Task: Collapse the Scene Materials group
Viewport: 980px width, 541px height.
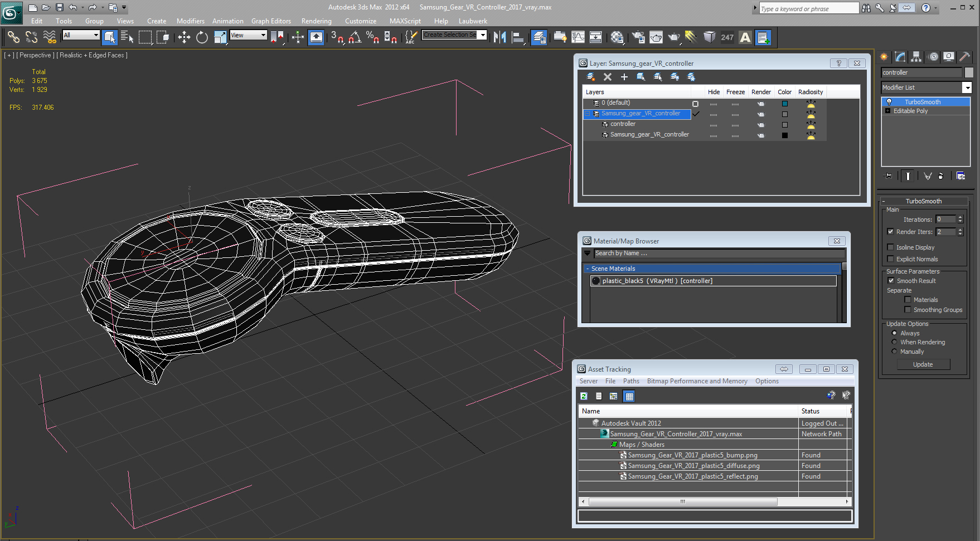Action: tap(588, 269)
